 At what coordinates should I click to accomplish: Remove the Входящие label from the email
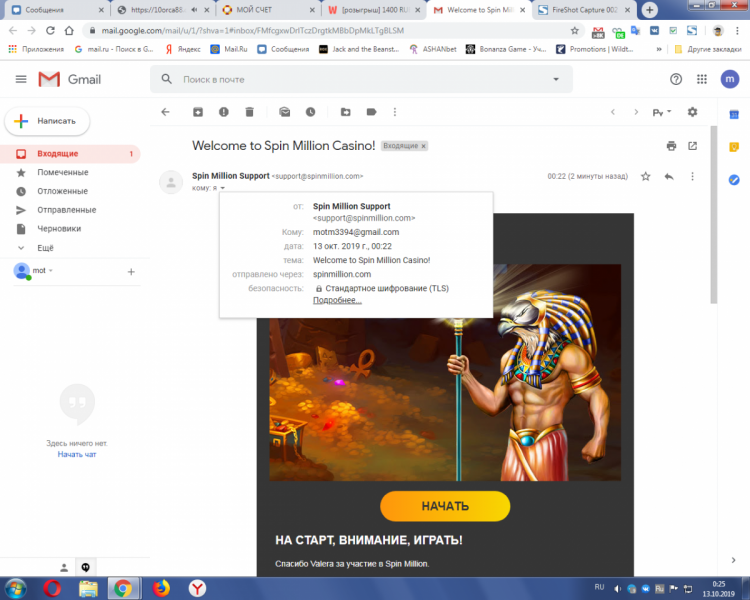(x=423, y=146)
